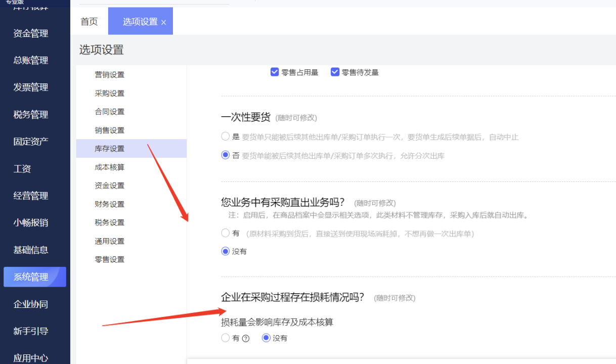Close the 选项设置 tab with the x
This screenshot has height=364, width=616.
(x=163, y=23)
